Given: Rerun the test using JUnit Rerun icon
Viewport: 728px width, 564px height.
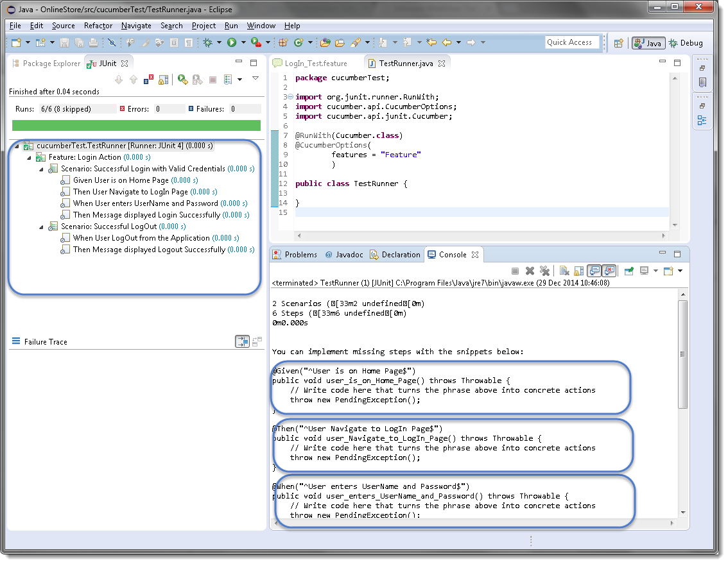Looking at the screenshot, I should pos(183,80).
